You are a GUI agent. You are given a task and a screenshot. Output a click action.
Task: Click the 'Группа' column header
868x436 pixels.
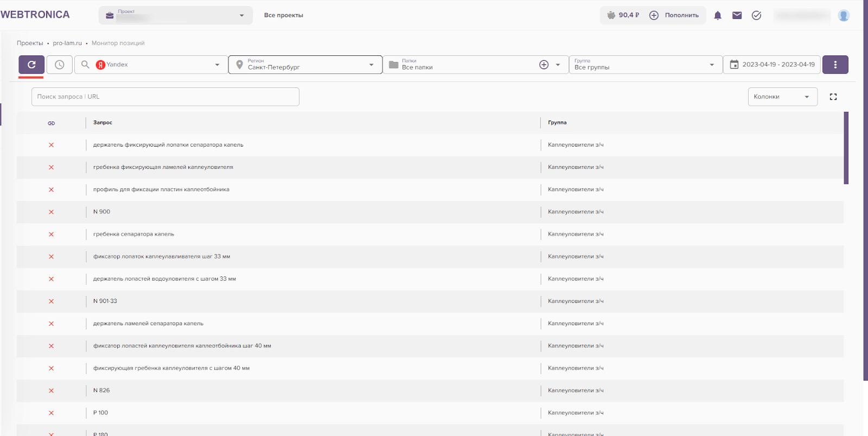(x=557, y=123)
